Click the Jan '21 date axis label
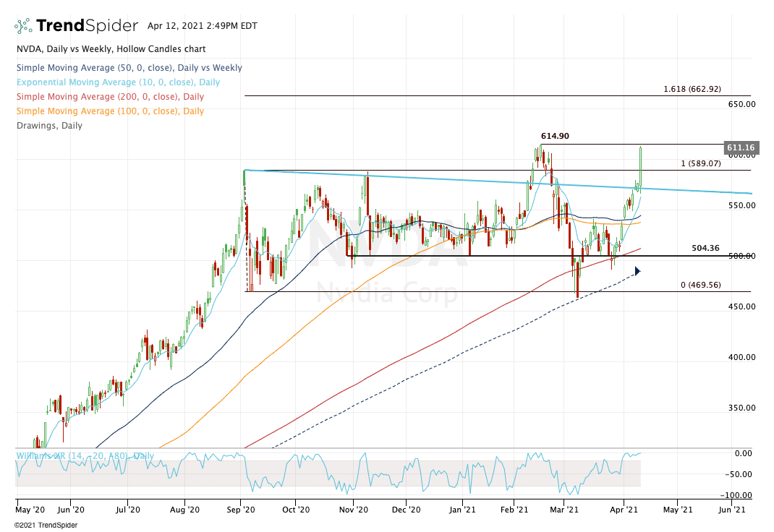The width and height of the screenshot is (774, 532). point(462,510)
